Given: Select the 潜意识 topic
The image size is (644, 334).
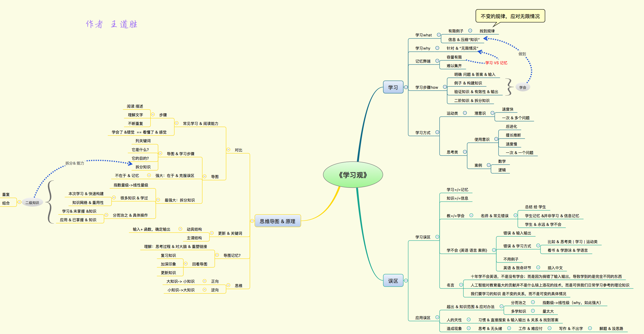Looking at the screenshot, I should click(480, 113).
